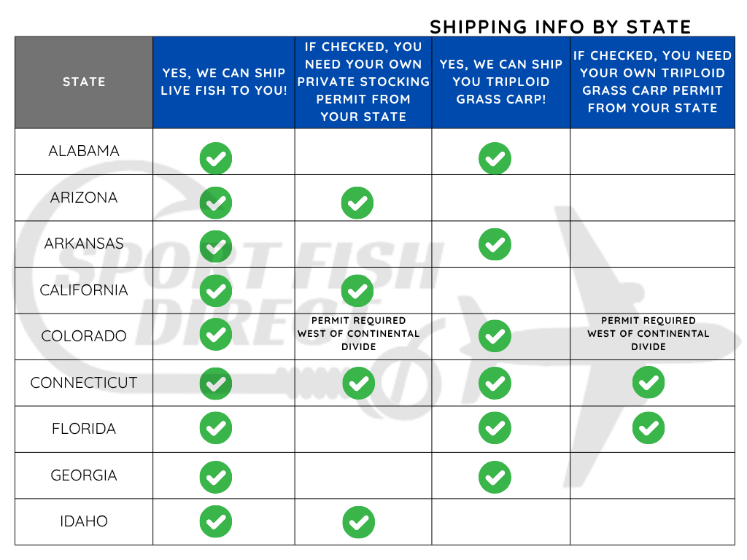Click the private stocking permit column header

click(363, 82)
